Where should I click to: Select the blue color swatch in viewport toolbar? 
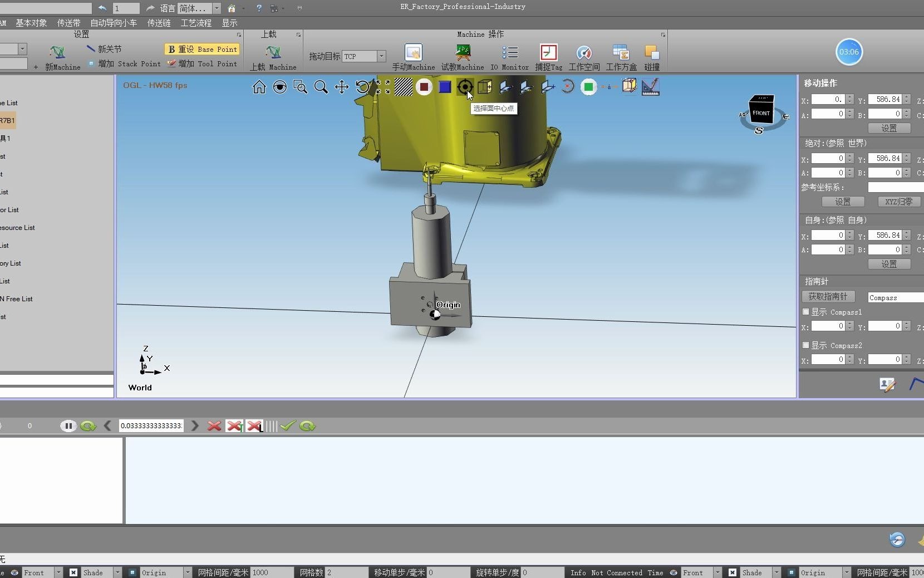click(x=445, y=87)
